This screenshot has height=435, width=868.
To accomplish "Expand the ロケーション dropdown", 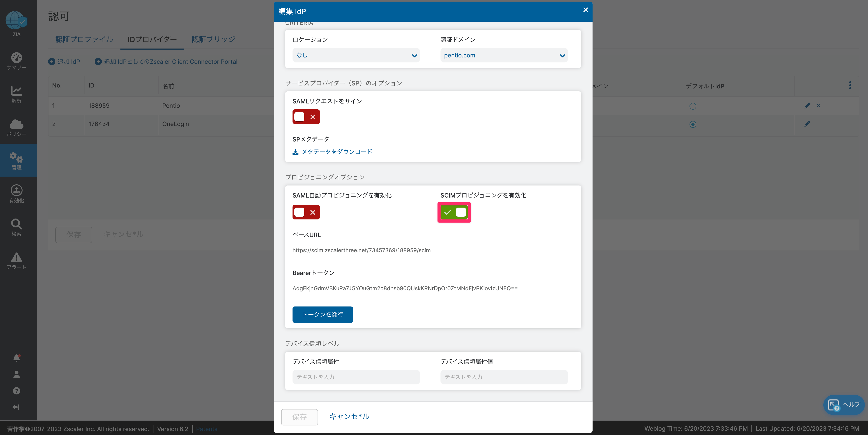I will (356, 55).
